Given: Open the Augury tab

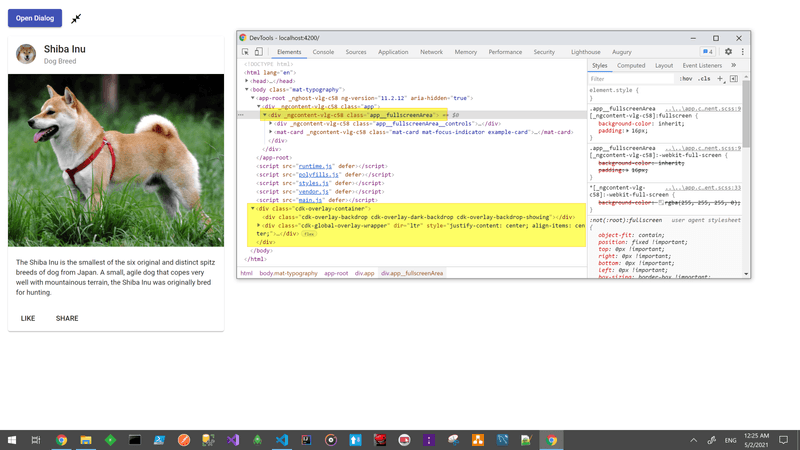Looking at the screenshot, I should coord(621,52).
